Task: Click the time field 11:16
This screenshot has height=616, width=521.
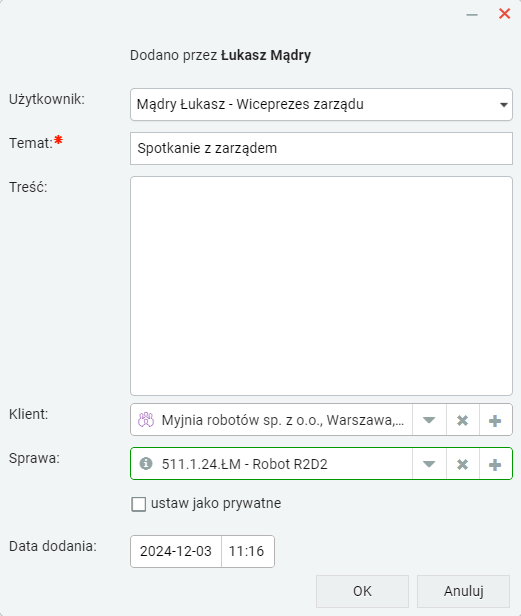Action: point(248,551)
